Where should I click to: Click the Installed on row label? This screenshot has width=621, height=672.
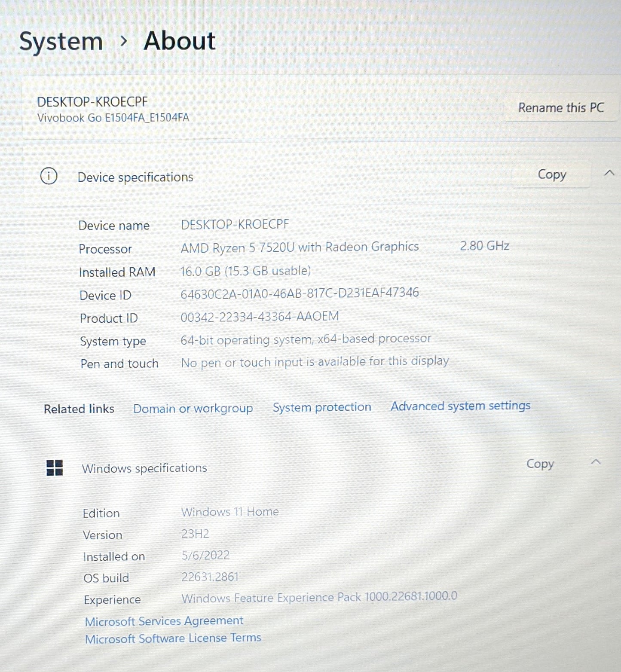pyautogui.click(x=114, y=557)
